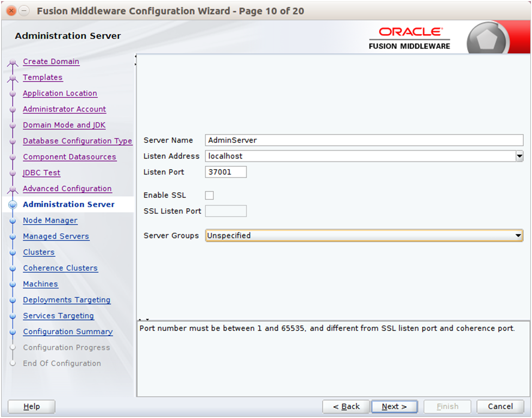Close the wizard window
Viewport: 532px width, 418px height.
pos(11,11)
